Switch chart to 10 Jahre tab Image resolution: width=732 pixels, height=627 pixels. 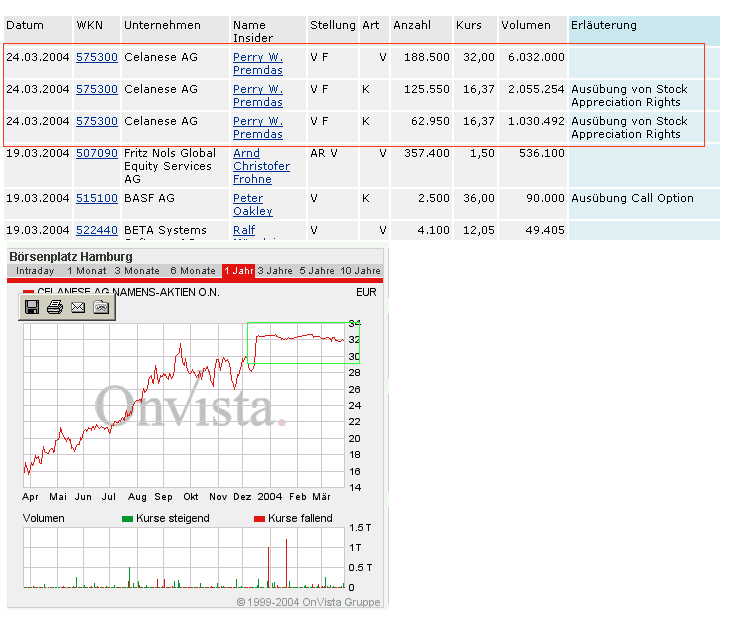click(360, 271)
